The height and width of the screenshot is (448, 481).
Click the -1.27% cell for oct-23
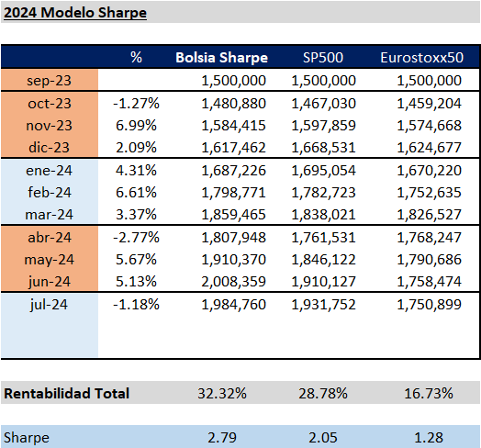(x=136, y=104)
